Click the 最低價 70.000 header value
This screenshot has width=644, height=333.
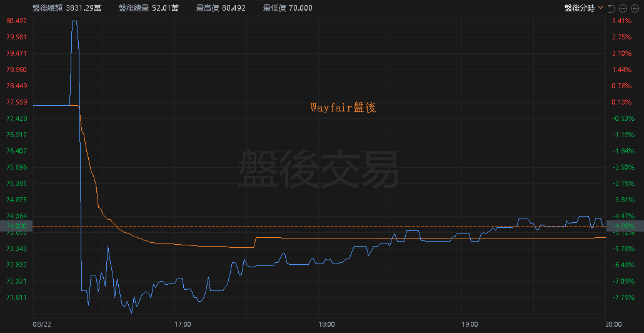pyautogui.click(x=288, y=8)
